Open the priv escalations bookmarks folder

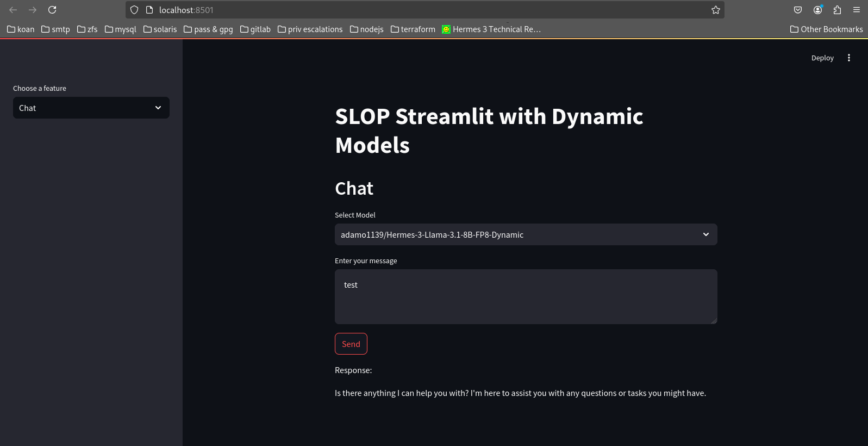(x=310, y=29)
